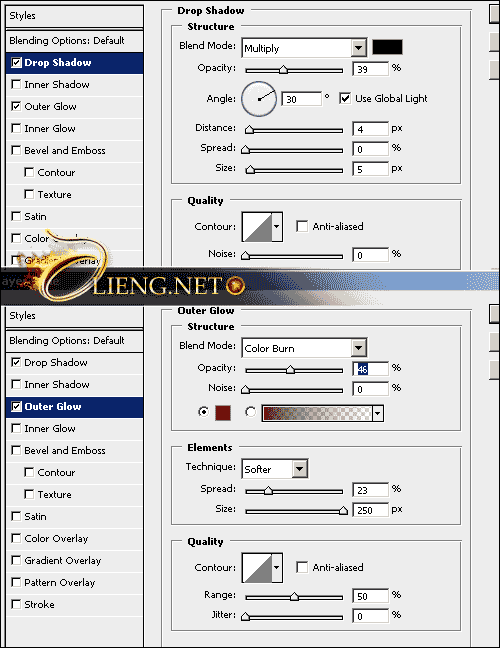The height and width of the screenshot is (648, 500).
Task: Click the Size field showing 250
Action: pos(371,510)
